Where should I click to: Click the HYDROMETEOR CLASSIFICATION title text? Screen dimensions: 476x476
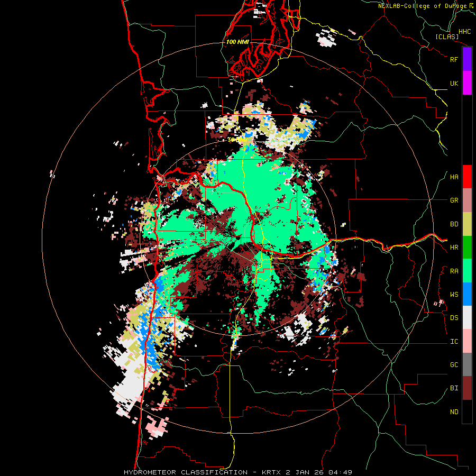[186, 472]
